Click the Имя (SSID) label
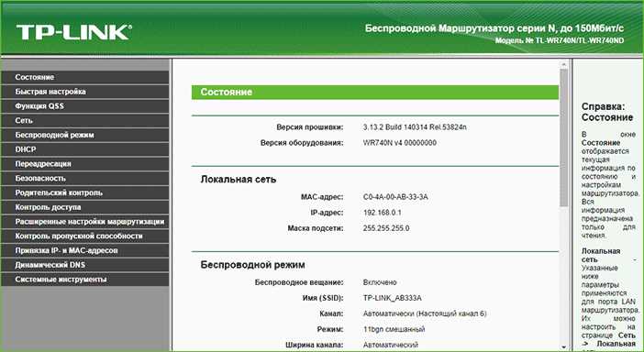The height and width of the screenshot is (352, 644). [322, 298]
